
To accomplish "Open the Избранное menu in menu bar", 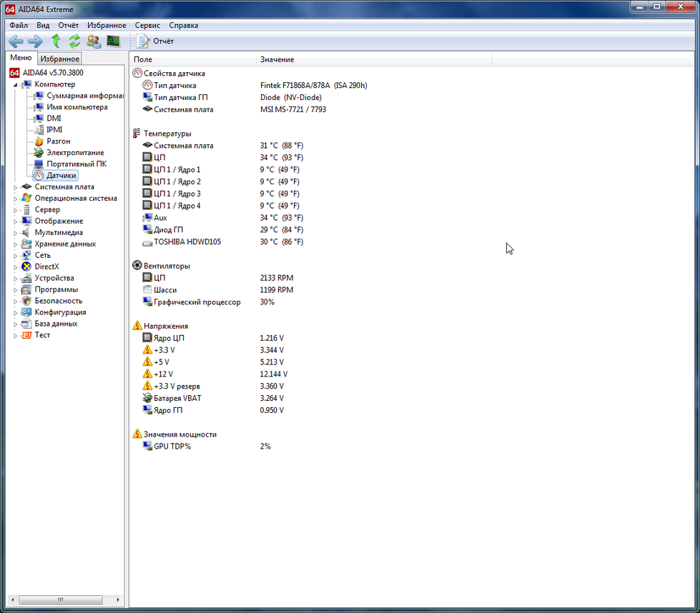I will coord(107,26).
